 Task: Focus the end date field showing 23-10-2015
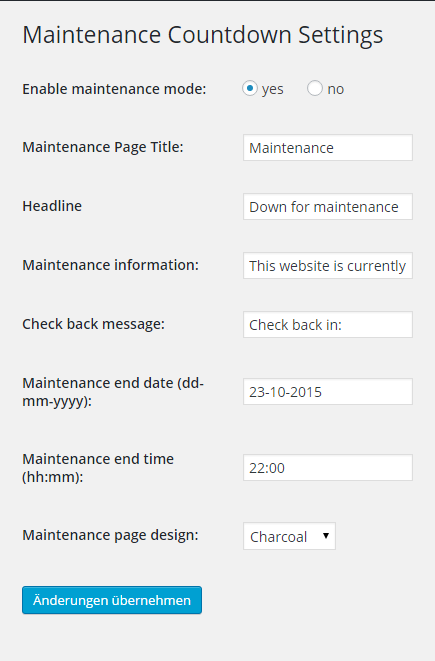tap(328, 392)
